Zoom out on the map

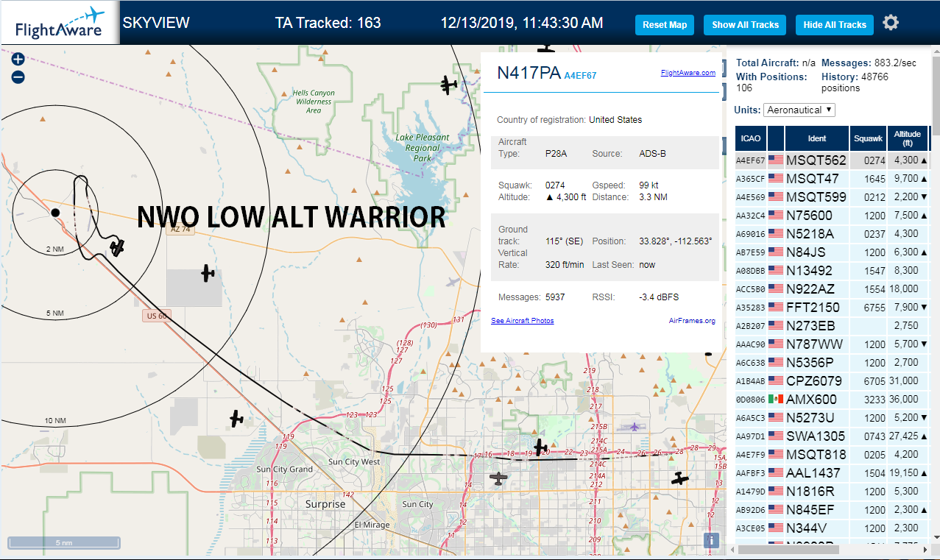click(x=18, y=77)
